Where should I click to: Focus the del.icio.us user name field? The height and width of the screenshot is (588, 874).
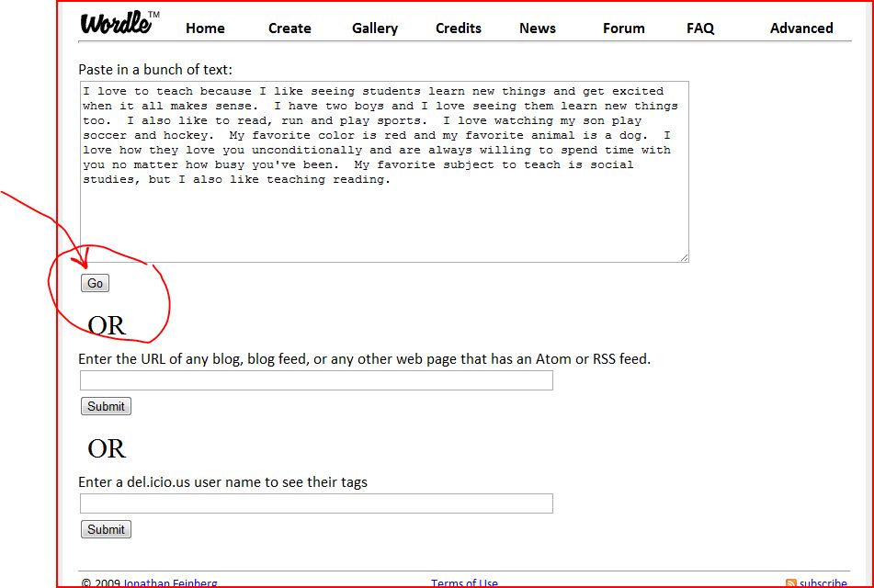316,503
